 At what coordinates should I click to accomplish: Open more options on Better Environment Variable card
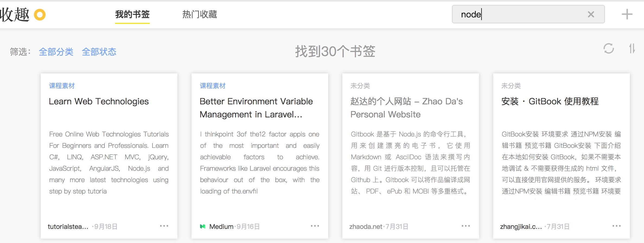tap(315, 226)
